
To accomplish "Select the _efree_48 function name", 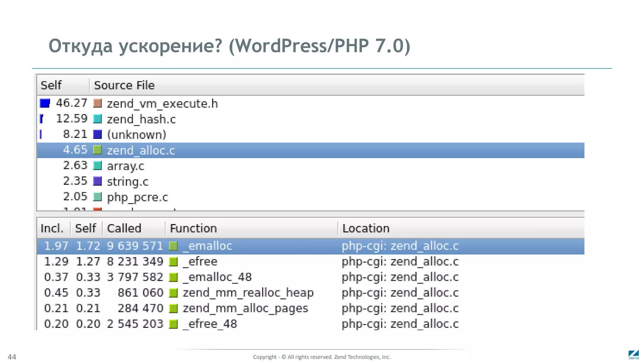I will [x=210, y=324].
